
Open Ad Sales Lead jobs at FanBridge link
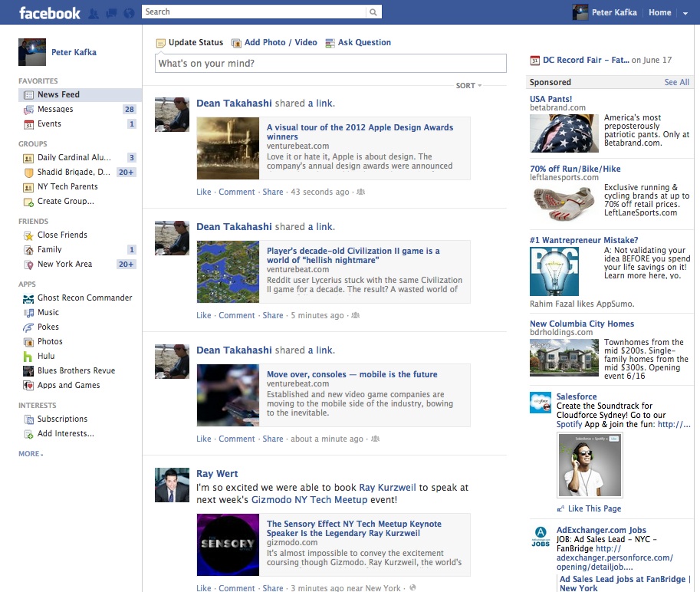coord(625,584)
